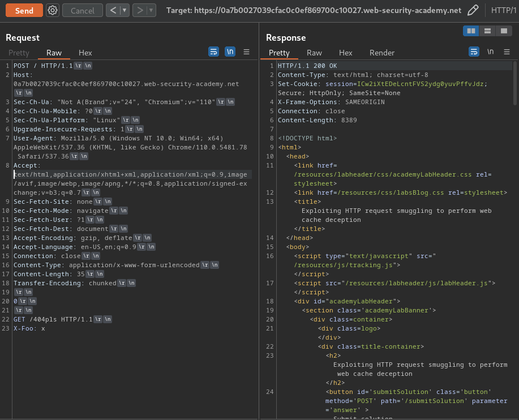519x420 pixels.
Task: Go to previous request with back arrow
Action: 113,11
